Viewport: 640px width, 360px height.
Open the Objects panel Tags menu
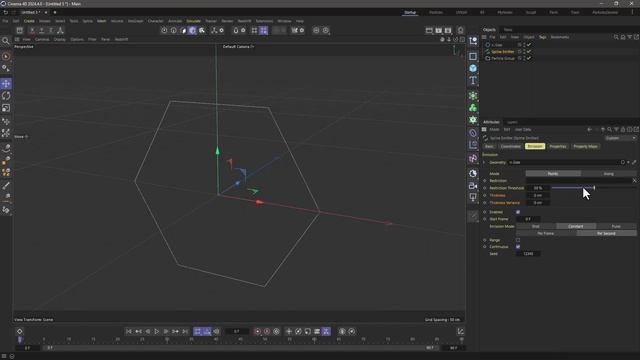pyautogui.click(x=542, y=37)
